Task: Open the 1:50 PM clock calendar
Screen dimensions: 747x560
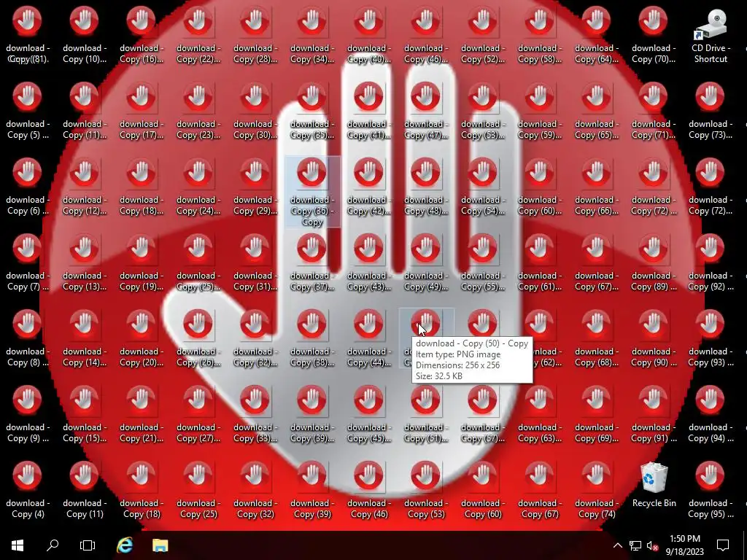Action: point(685,545)
